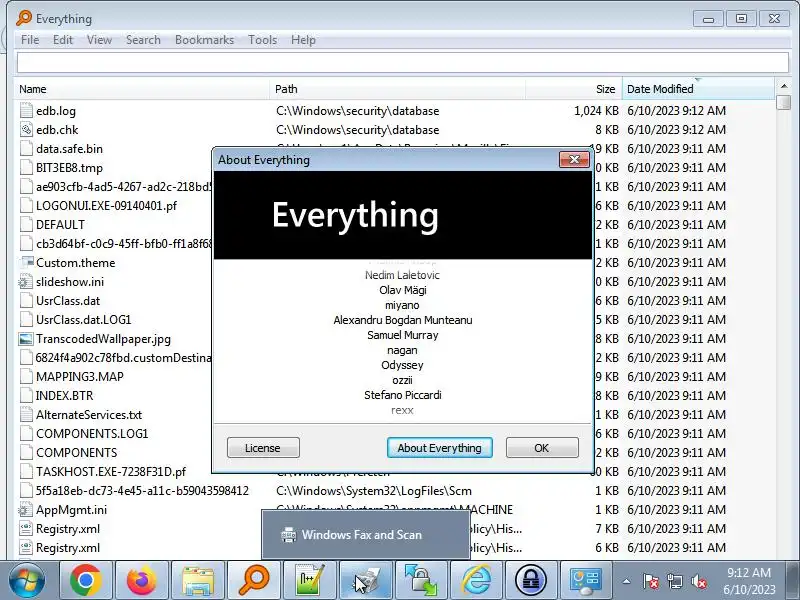Open the Tools menu
800x600 pixels.
pos(262,40)
